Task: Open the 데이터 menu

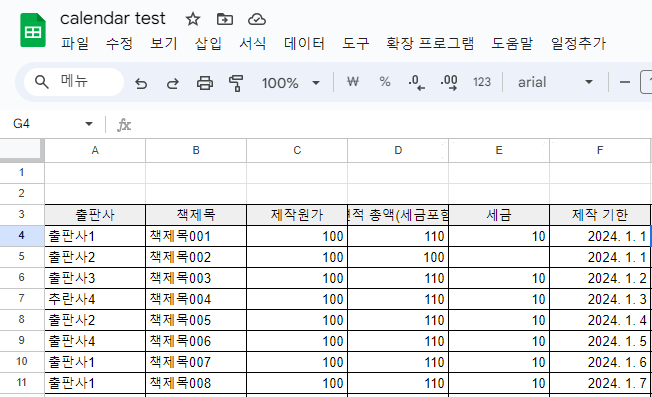Action: pos(304,43)
